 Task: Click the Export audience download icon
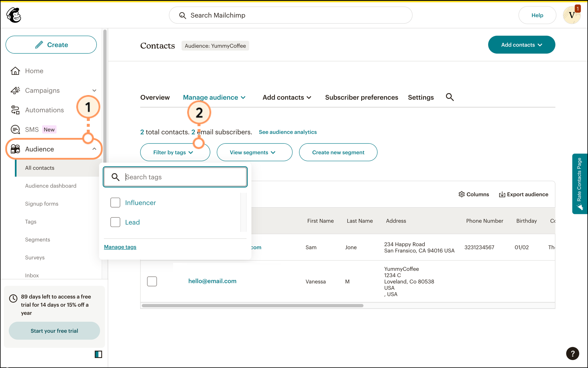point(502,194)
